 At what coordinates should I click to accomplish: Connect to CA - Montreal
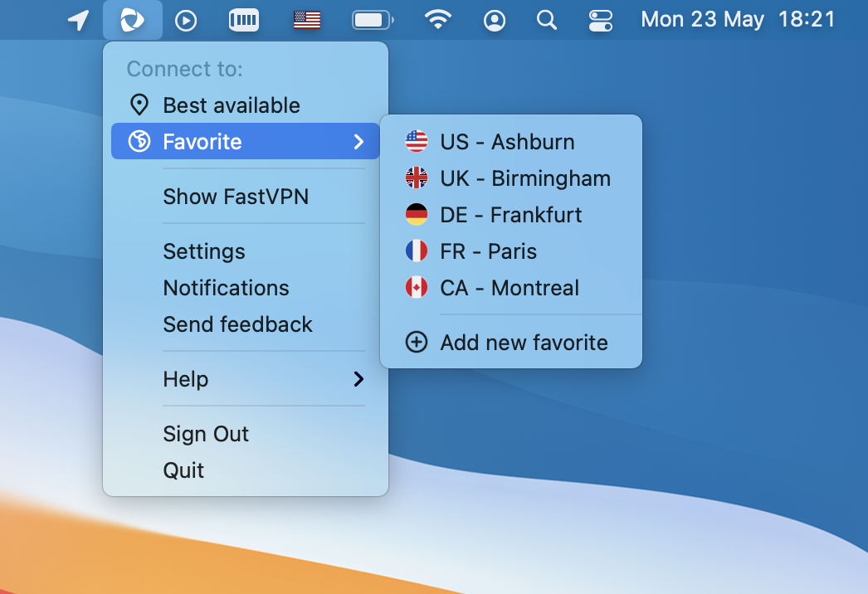(511, 288)
